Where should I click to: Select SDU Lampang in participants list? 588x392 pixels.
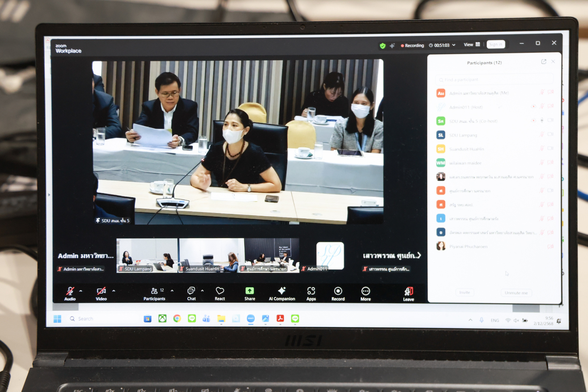click(x=463, y=135)
